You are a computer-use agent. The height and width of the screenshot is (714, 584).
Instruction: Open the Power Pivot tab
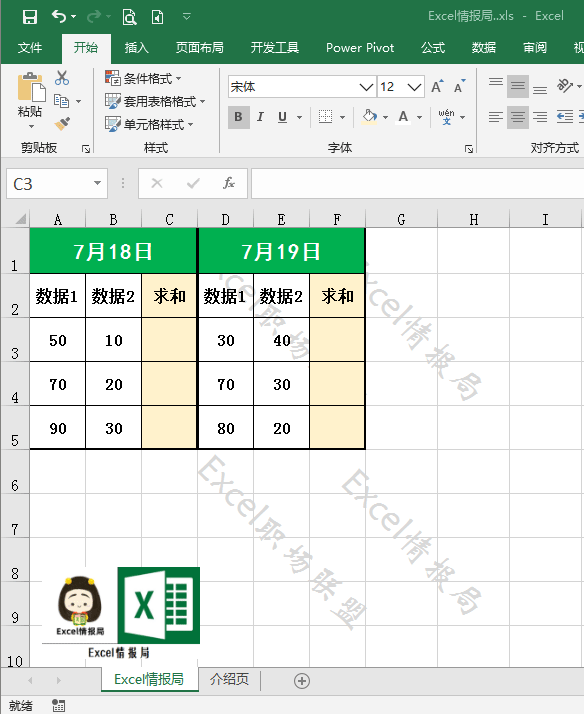pos(360,47)
